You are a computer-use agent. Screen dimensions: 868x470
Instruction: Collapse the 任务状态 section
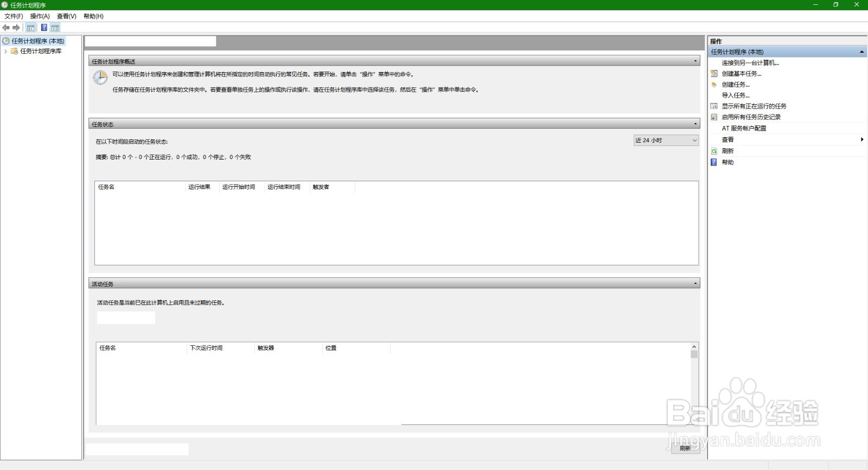[695, 124]
